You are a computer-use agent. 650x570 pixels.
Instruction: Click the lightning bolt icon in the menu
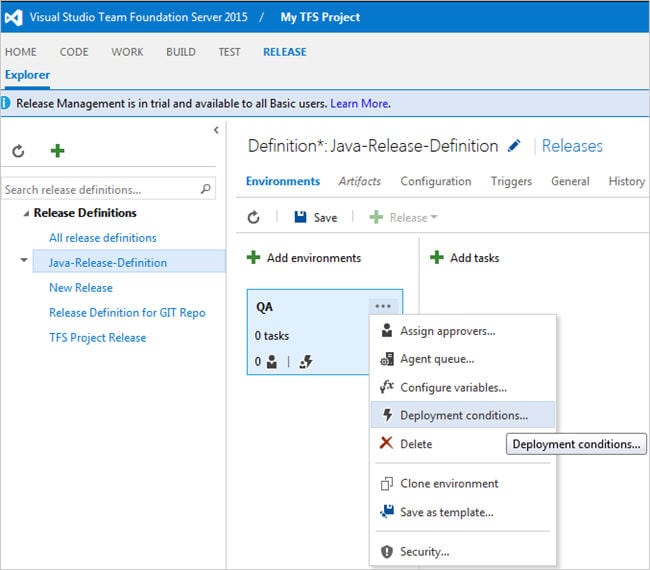tap(387, 415)
